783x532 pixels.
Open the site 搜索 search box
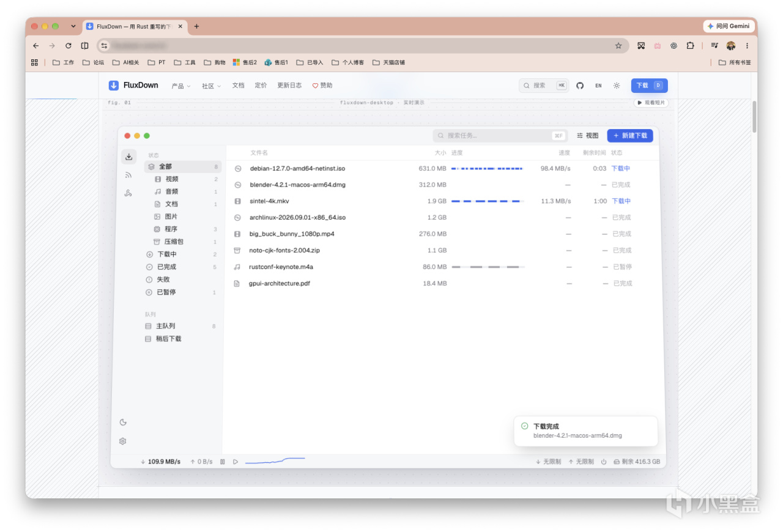click(544, 86)
